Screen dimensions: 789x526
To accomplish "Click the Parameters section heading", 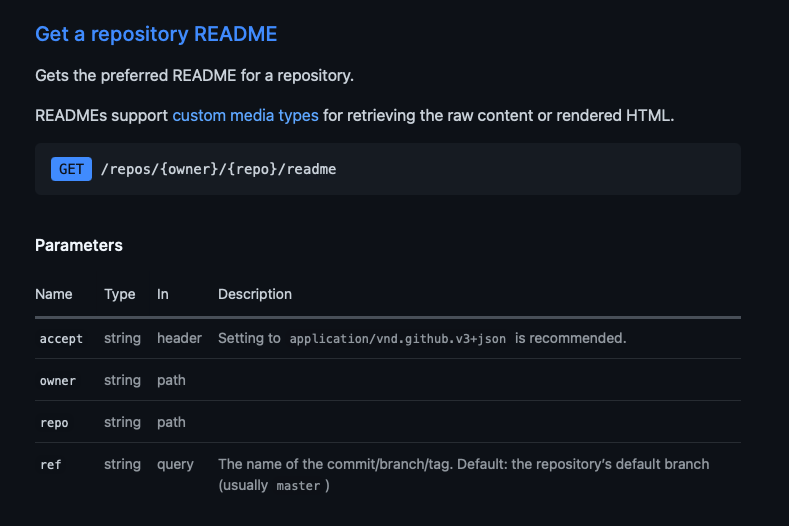I will coord(79,245).
